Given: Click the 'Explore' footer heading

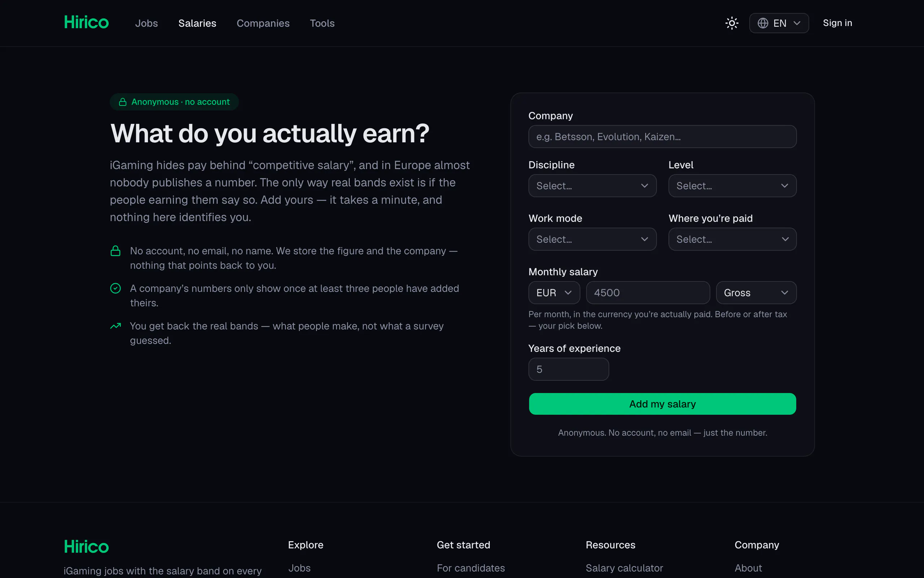Looking at the screenshot, I should point(305,545).
